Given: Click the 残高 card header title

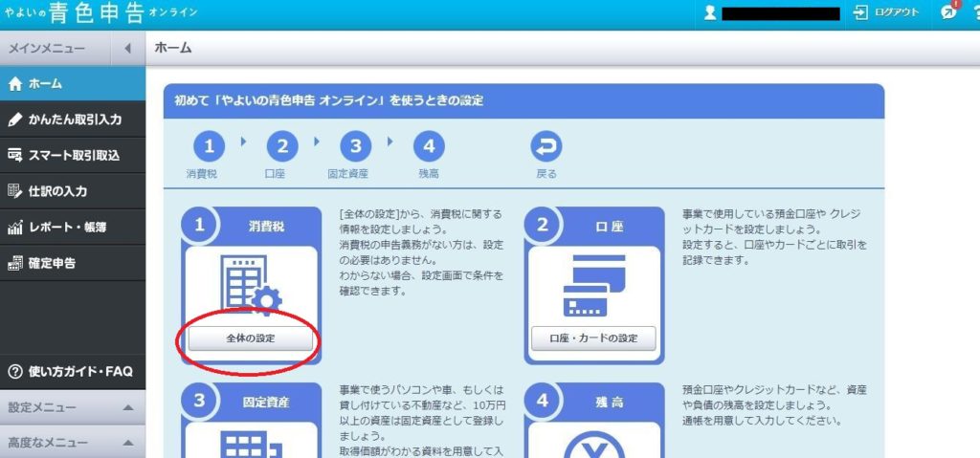Looking at the screenshot, I should point(610,402).
